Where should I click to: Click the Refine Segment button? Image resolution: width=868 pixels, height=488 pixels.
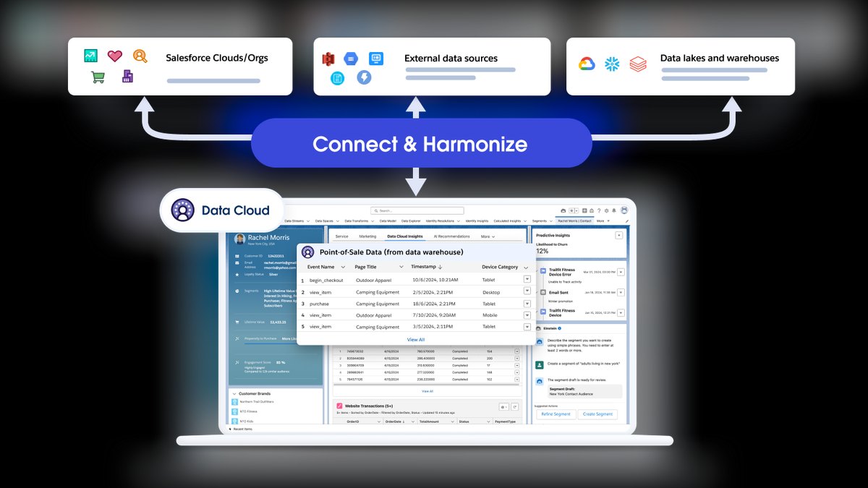click(x=556, y=414)
